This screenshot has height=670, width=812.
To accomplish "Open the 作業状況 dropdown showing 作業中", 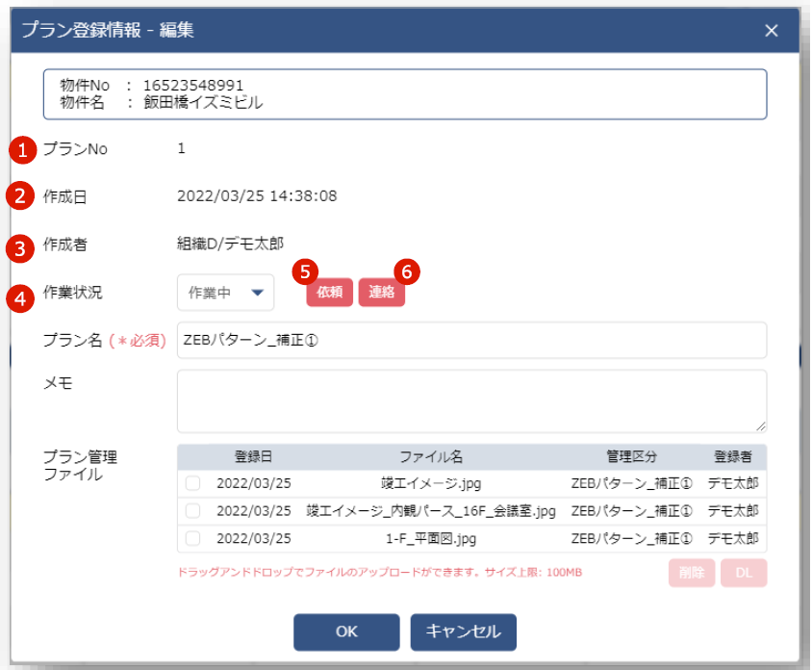I will pos(226,294).
